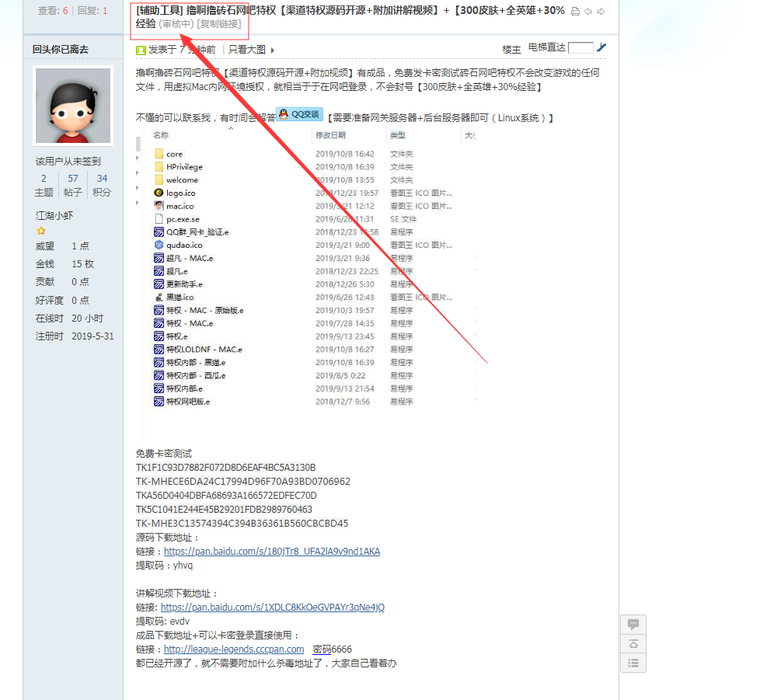Click the 2 主题 stat in sidebar
Image resolution: width=760 pixels, height=700 pixels.
(x=44, y=185)
